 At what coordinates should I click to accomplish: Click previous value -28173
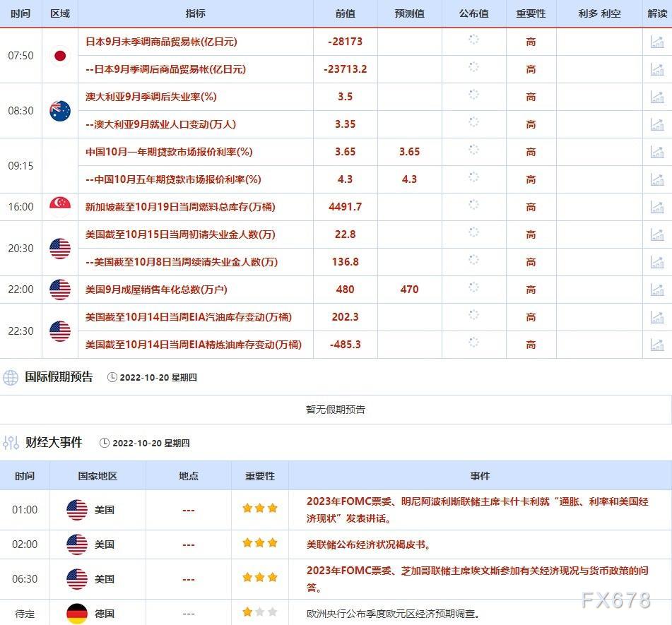pos(346,42)
